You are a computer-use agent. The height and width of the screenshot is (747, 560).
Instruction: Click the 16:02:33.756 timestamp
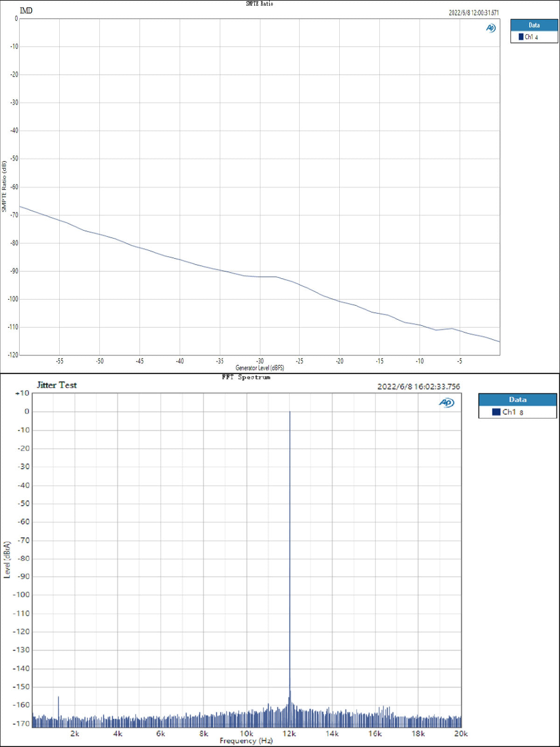pos(419,387)
